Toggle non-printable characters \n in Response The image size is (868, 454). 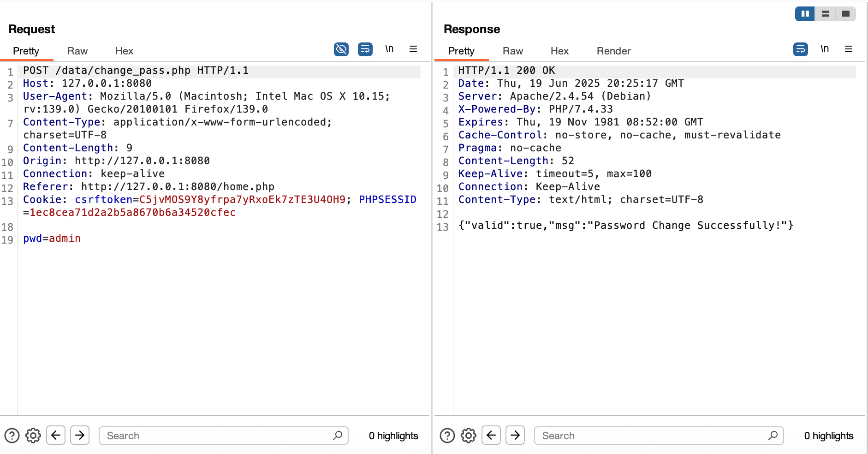(825, 49)
